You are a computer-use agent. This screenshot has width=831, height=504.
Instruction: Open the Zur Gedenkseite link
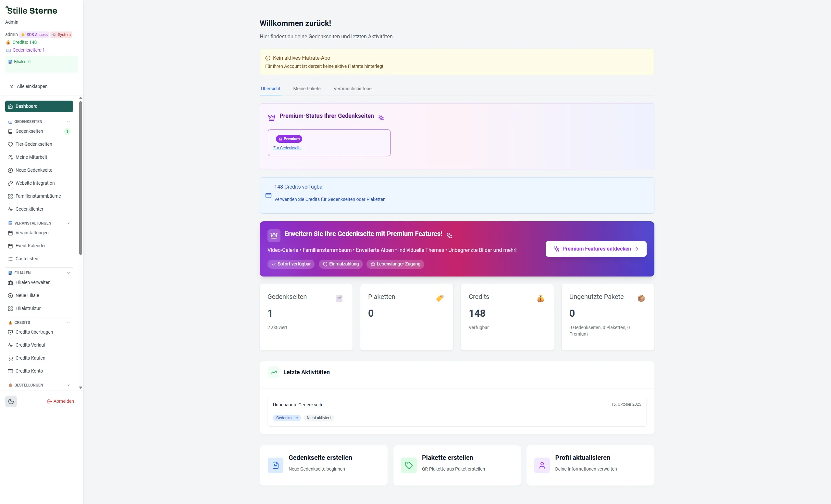[x=287, y=148]
